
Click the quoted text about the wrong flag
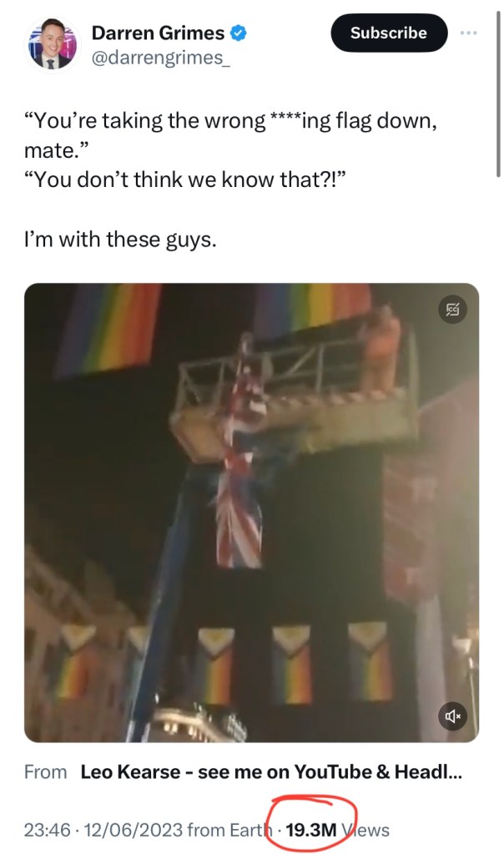point(230,135)
